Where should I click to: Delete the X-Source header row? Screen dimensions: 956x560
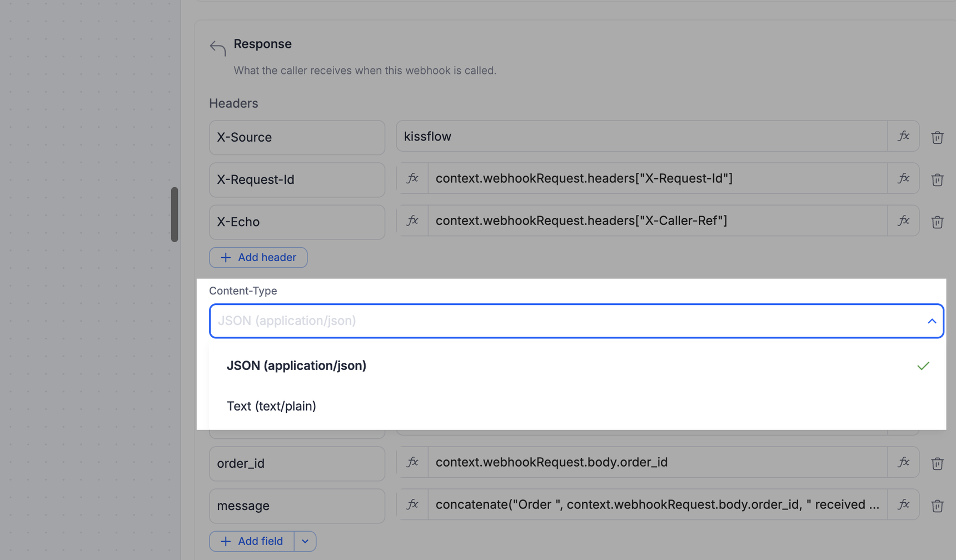937,137
